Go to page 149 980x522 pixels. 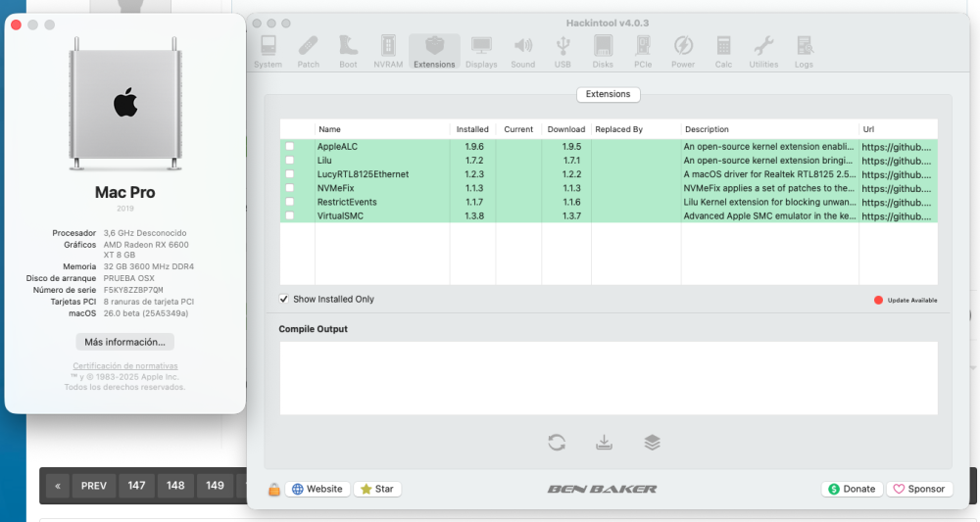click(215, 486)
